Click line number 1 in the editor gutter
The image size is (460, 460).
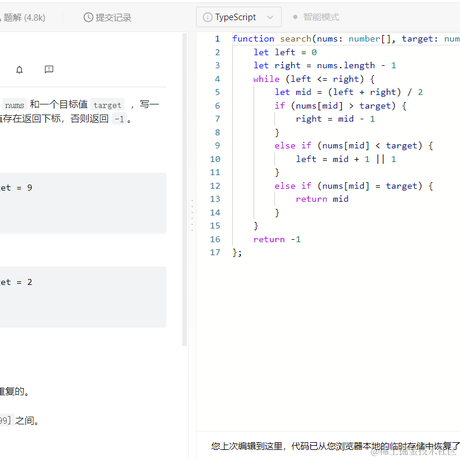point(217,39)
